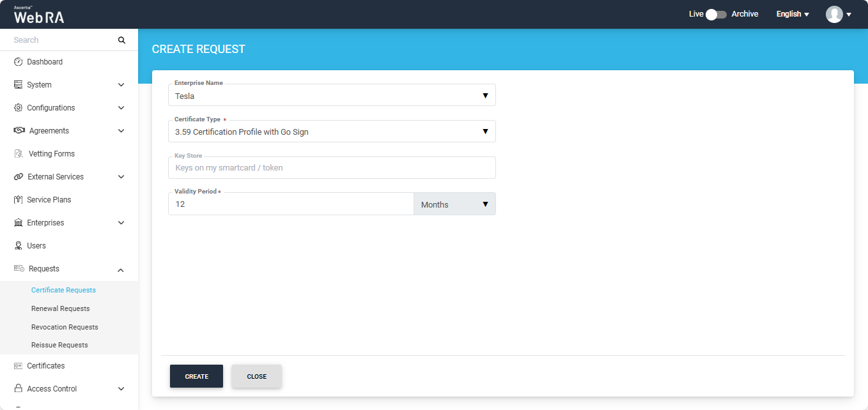Click the External Services link icon

18,177
